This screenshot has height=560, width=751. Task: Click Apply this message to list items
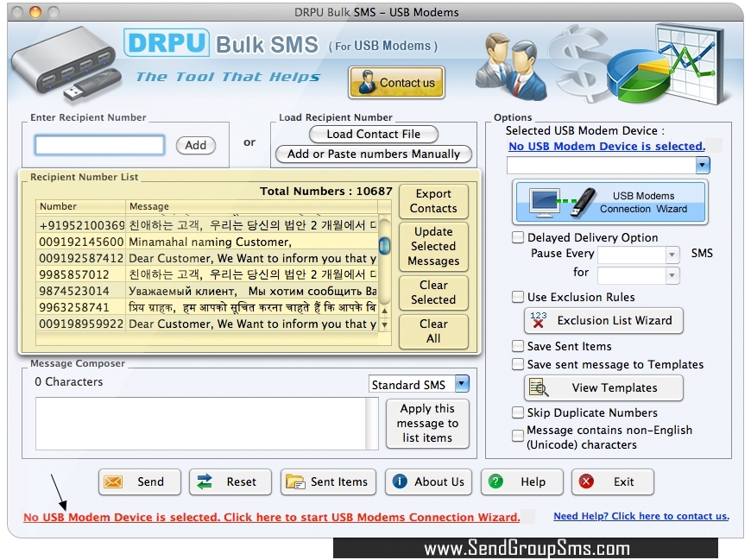click(x=427, y=423)
